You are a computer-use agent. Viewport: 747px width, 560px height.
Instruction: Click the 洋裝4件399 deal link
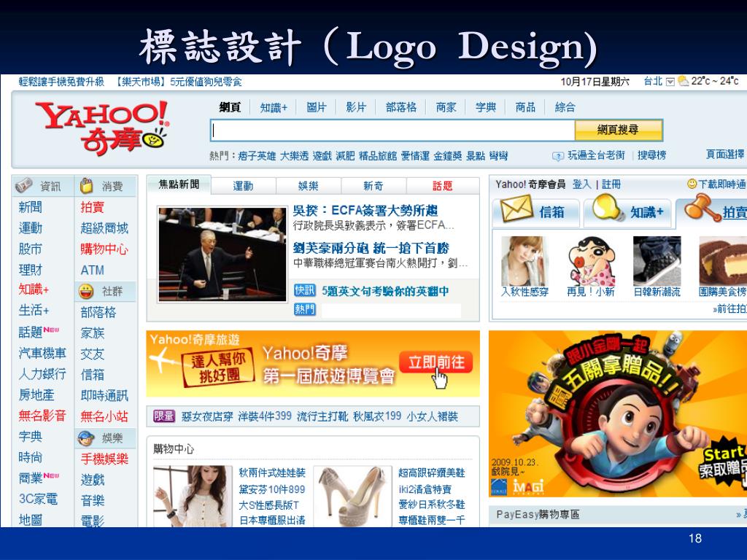click(264, 416)
